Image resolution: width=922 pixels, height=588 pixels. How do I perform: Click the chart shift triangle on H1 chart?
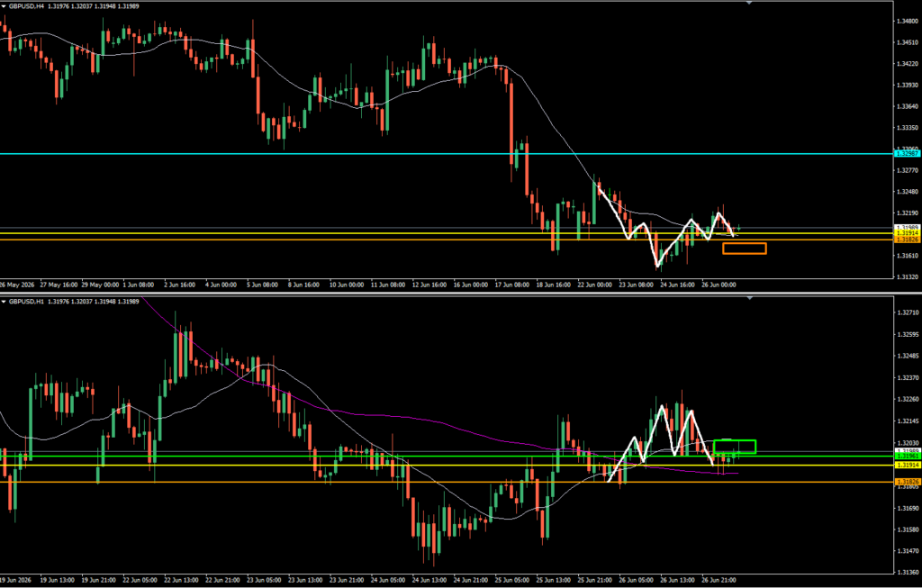click(749, 298)
